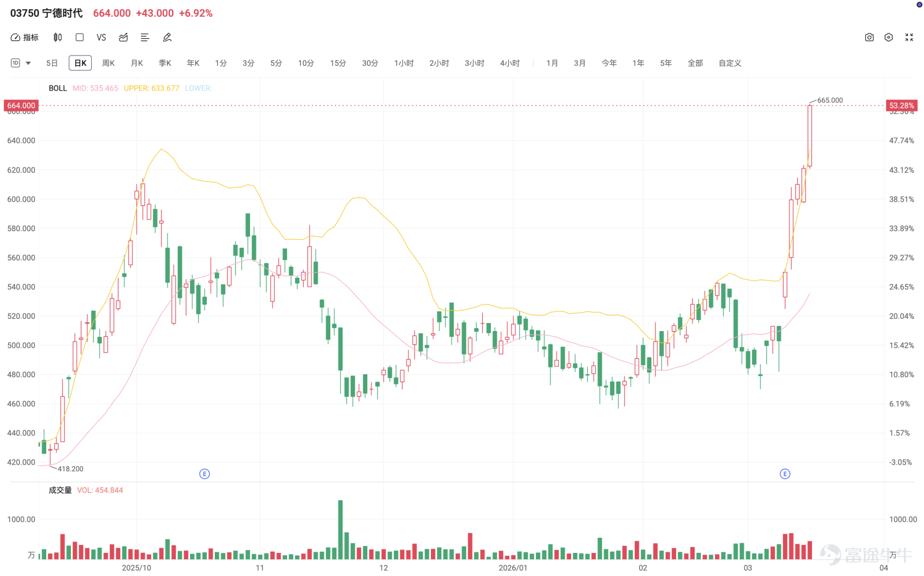Click the 53.28% red percentage tag
The height and width of the screenshot is (576, 924).
pos(901,106)
